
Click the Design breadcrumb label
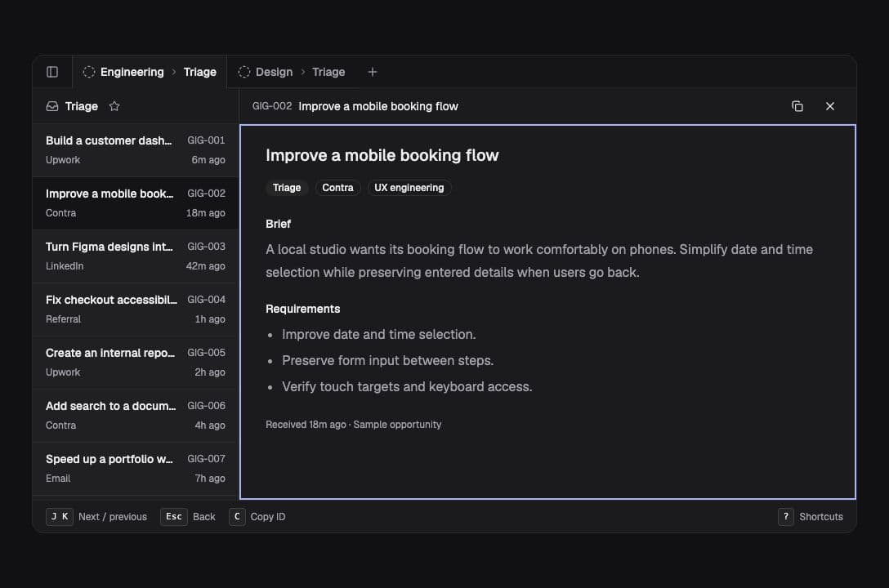[275, 72]
